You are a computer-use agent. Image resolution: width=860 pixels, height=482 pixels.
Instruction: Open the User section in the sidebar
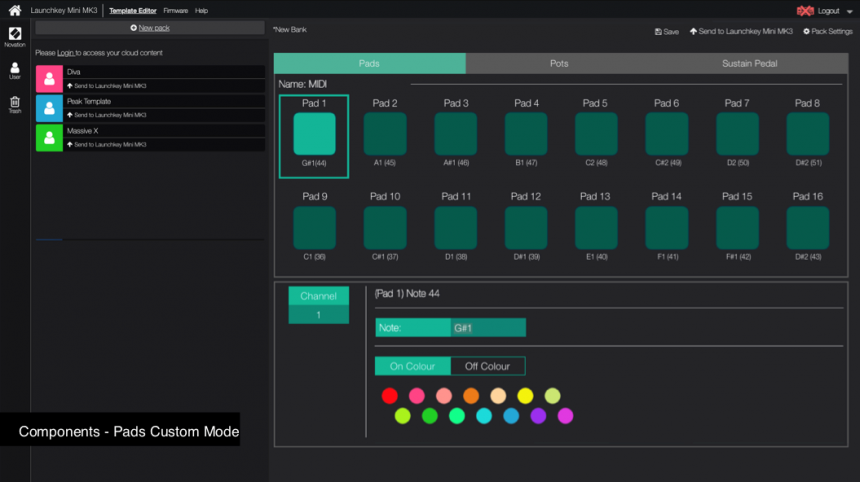pos(15,70)
